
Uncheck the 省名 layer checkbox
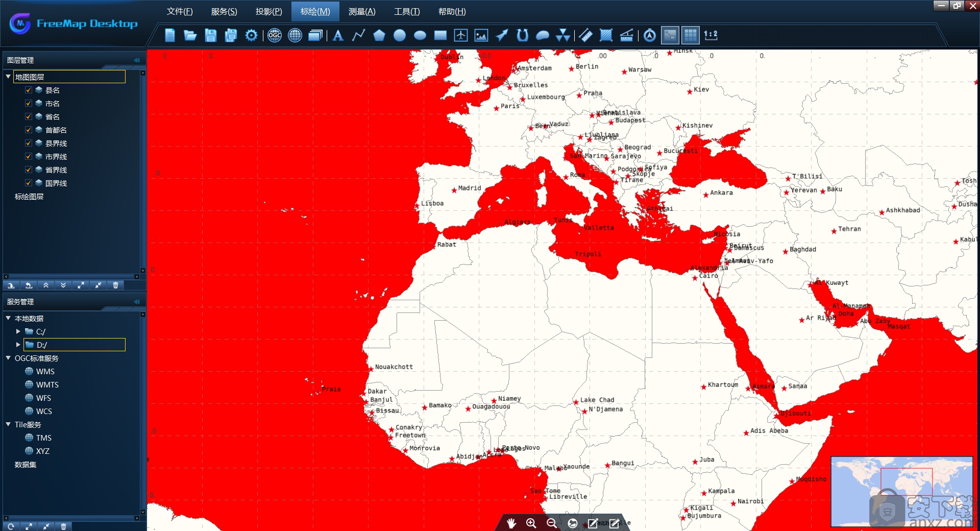[x=29, y=116]
